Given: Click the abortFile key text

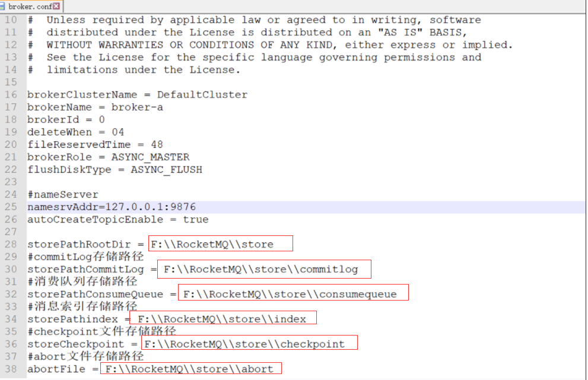Looking at the screenshot, I should coord(56,369).
